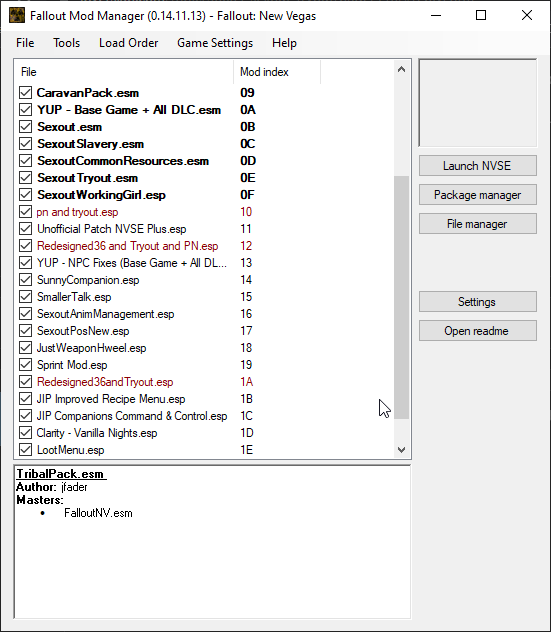
Task: Open the File manager
Action: pos(478,224)
